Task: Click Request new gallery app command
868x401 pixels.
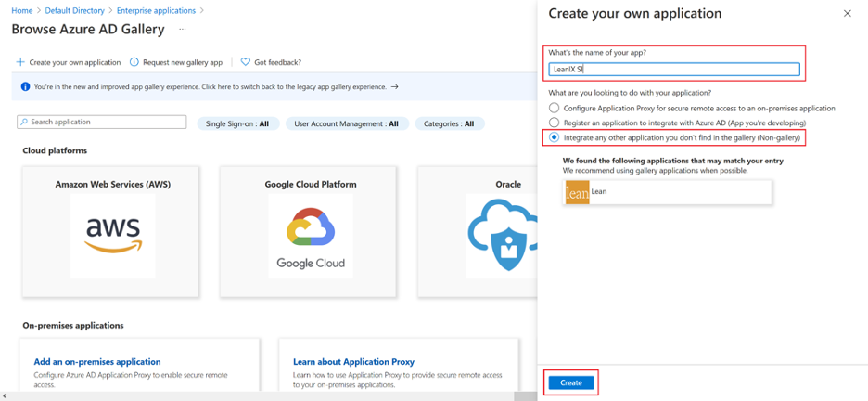Action: pos(176,62)
